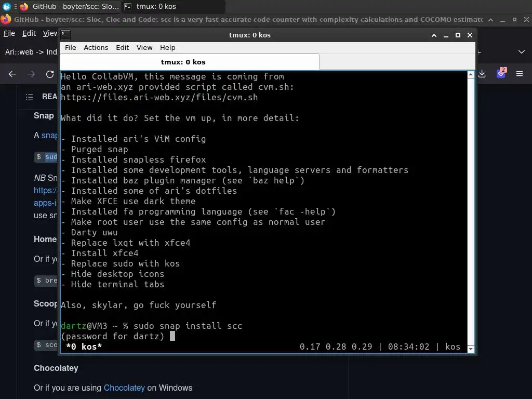Open the File menu in the terminal
Image resolution: width=532 pixels, height=399 pixels.
pyautogui.click(x=70, y=47)
